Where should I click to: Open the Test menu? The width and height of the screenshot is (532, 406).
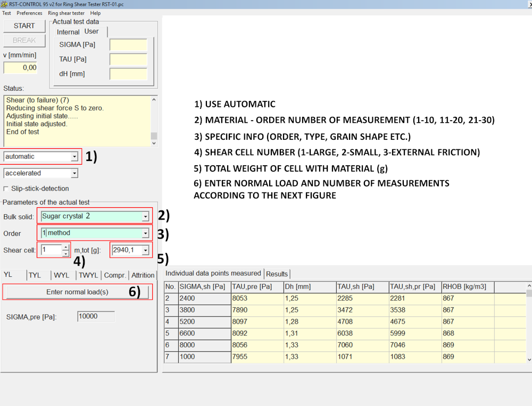point(6,13)
